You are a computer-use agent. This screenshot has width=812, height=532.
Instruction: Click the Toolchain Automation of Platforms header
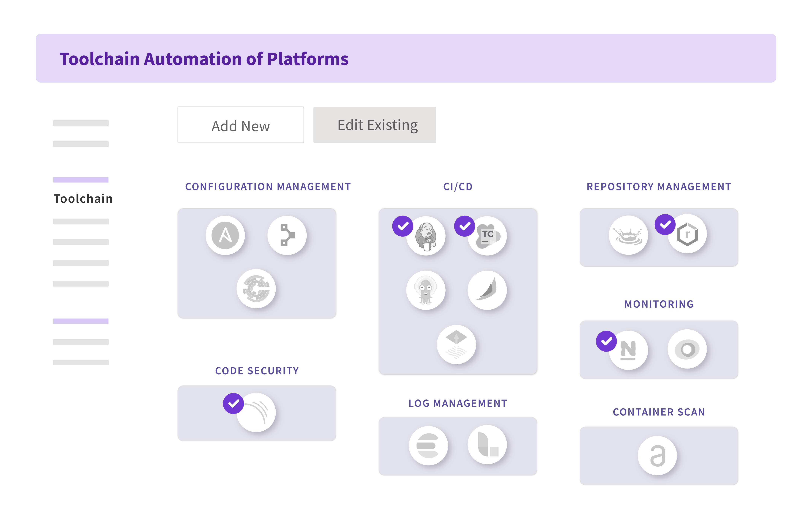pos(204,59)
